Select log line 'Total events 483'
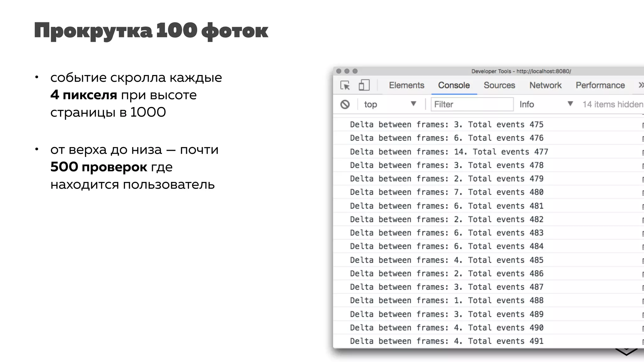644x362 pixels. tap(488, 233)
